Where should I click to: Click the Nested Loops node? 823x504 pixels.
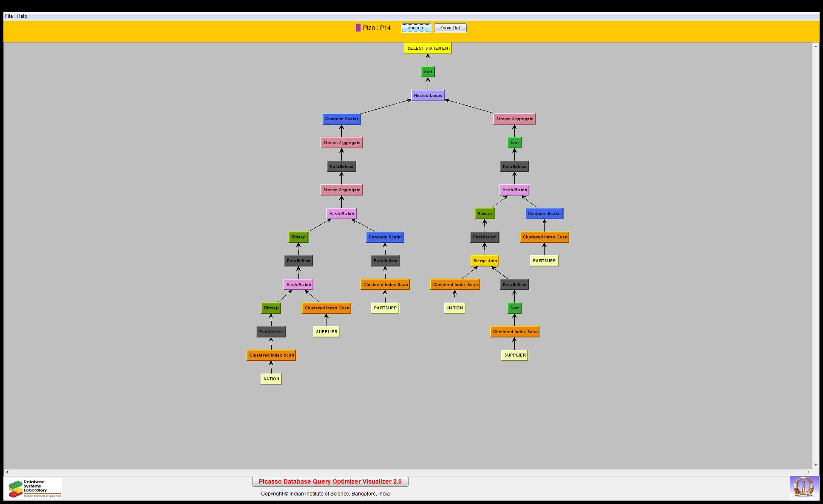pos(428,95)
